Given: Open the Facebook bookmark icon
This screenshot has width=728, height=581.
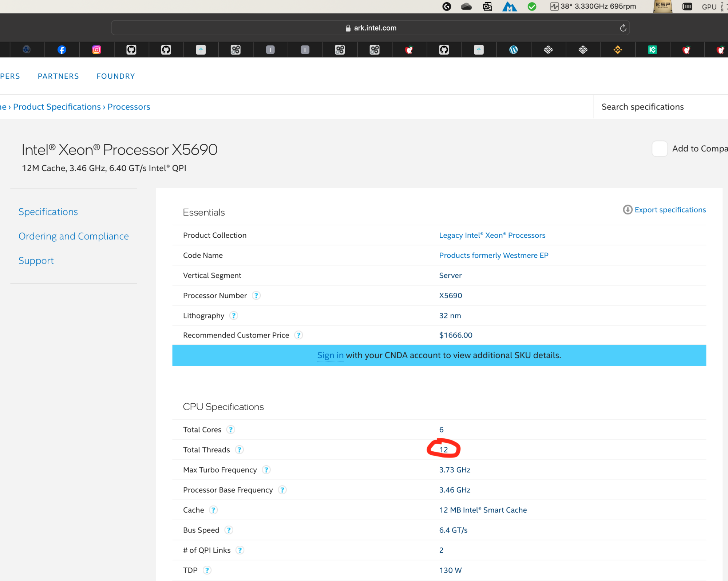Looking at the screenshot, I should 62,50.
